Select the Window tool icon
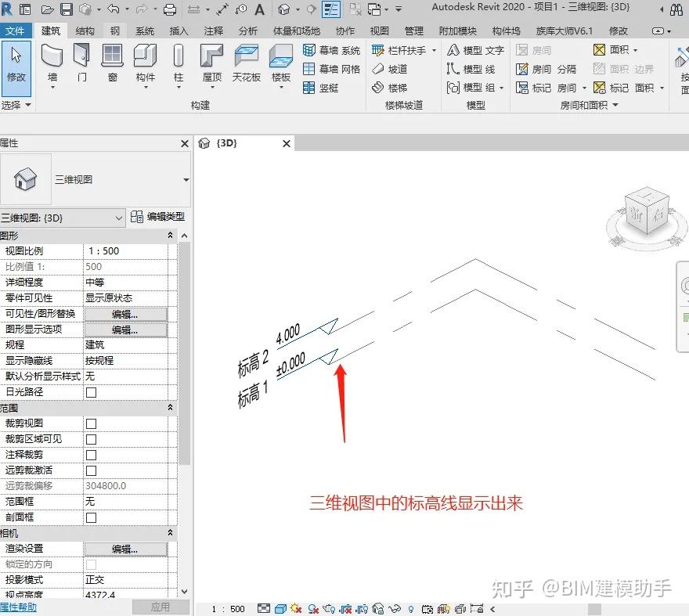Viewport: 689px width, 616px height. [x=113, y=56]
